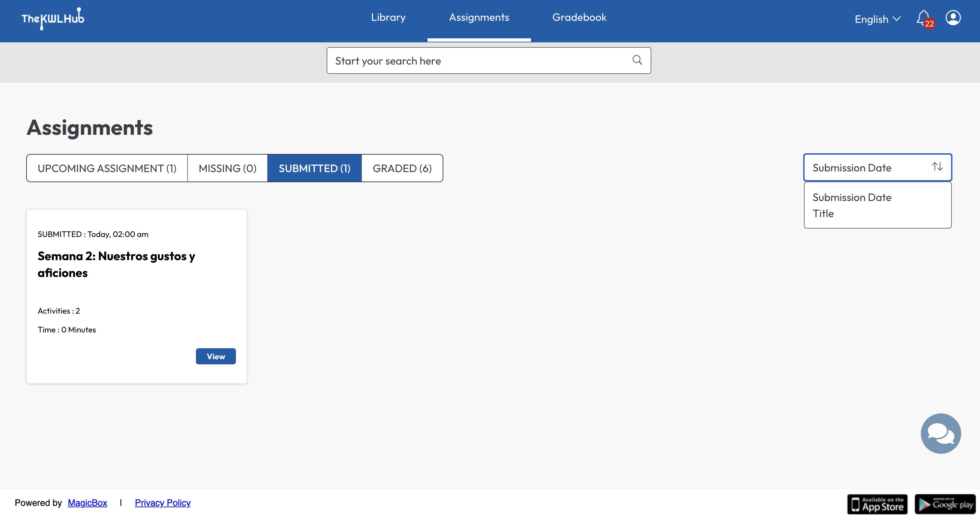The width and height of the screenshot is (980, 521).
Task: Select Submission Date option in list
Action: pos(852,198)
